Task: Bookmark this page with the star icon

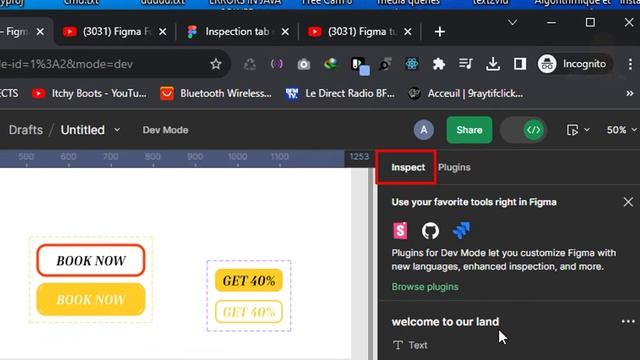Action: (x=216, y=64)
